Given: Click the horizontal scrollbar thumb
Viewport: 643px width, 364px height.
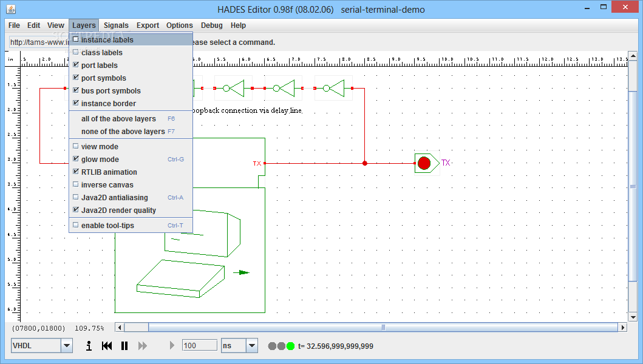Looking at the screenshot, I should 383,327.
